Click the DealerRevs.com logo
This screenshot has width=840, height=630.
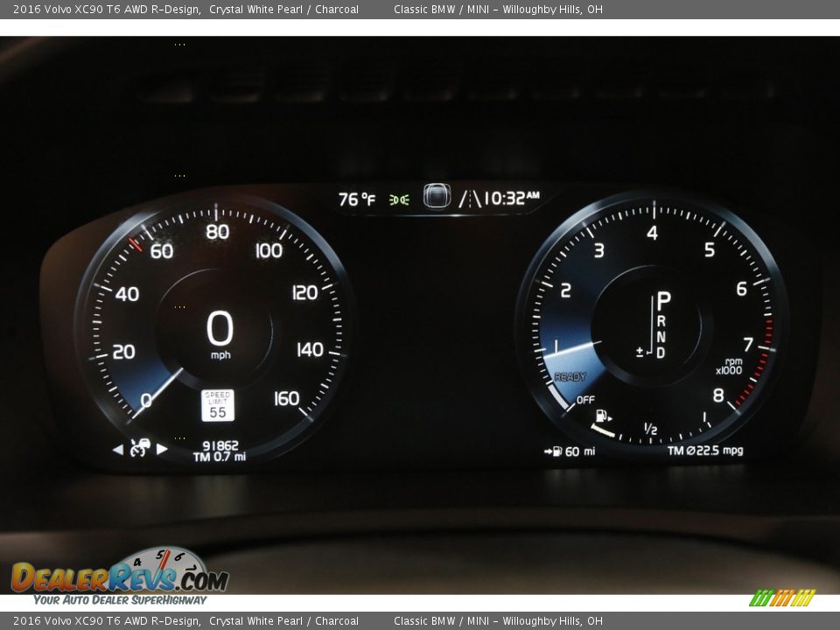(x=120, y=577)
